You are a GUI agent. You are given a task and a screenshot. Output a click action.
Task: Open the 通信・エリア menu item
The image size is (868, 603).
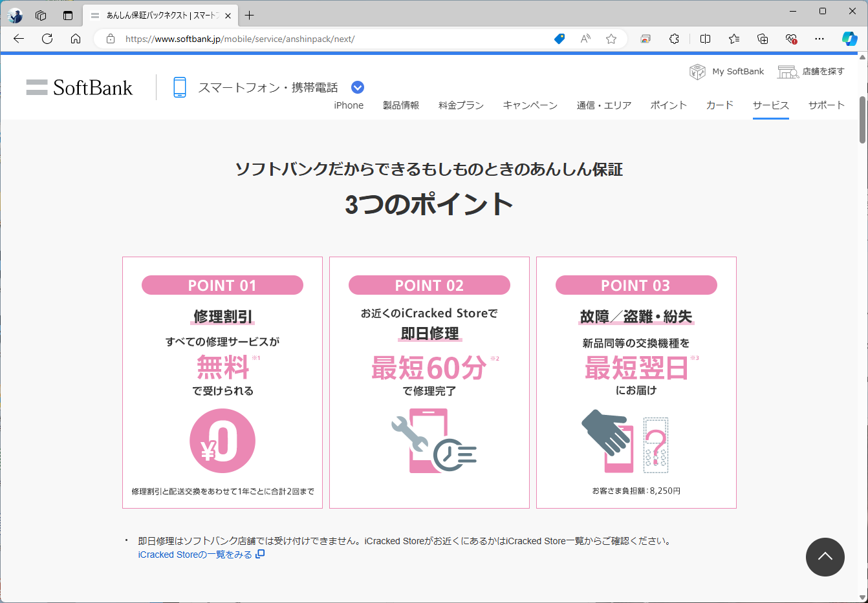[x=604, y=105]
